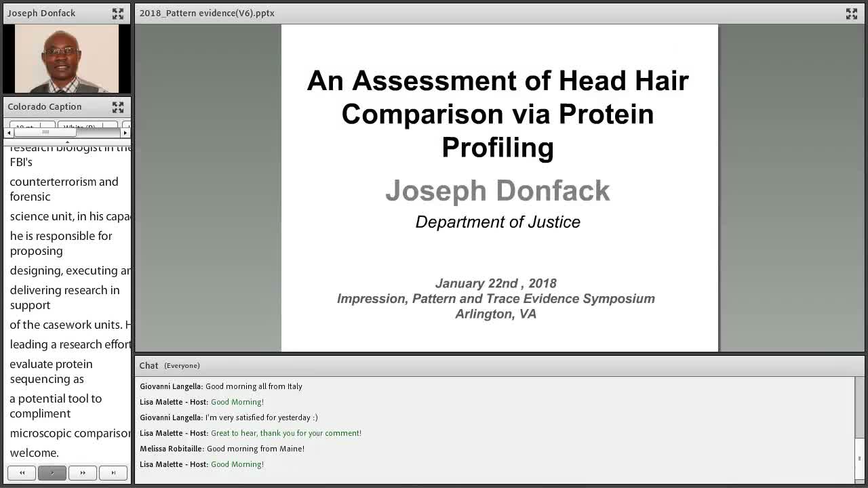
Task: Click the caption line 'counterterrorism and forensic'
Action: [x=64, y=189]
